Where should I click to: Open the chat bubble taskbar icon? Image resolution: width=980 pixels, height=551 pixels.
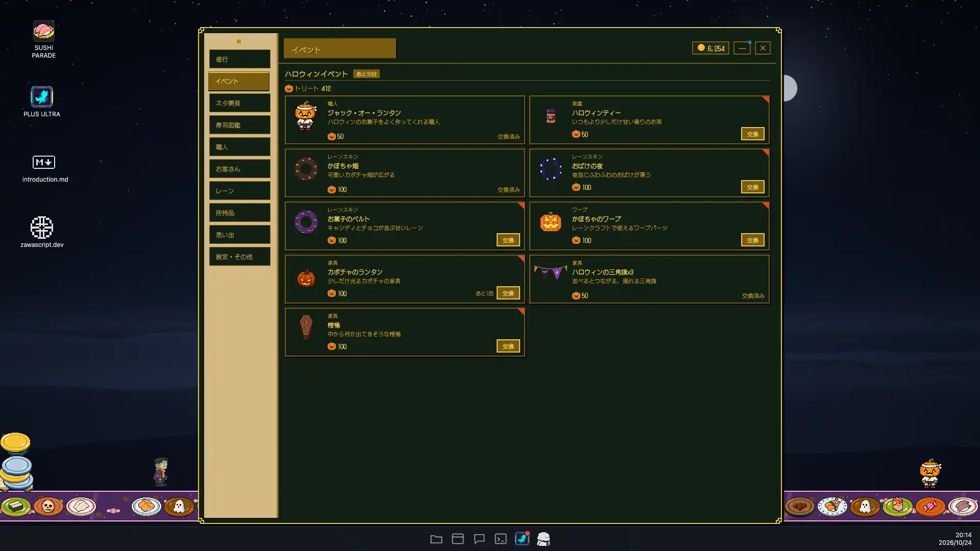(x=479, y=539)
